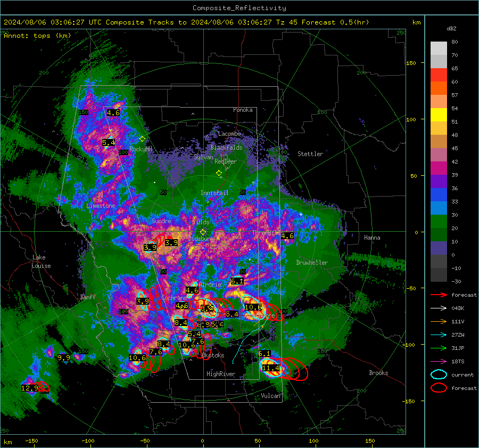Click the yellow diamond marker near RockyMH

tap(142, 139)
